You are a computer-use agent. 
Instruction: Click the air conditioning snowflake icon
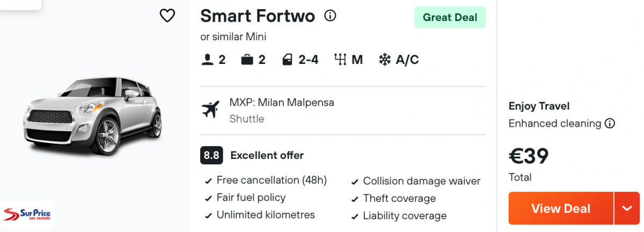pyautogui.click(x=385, y=60)
